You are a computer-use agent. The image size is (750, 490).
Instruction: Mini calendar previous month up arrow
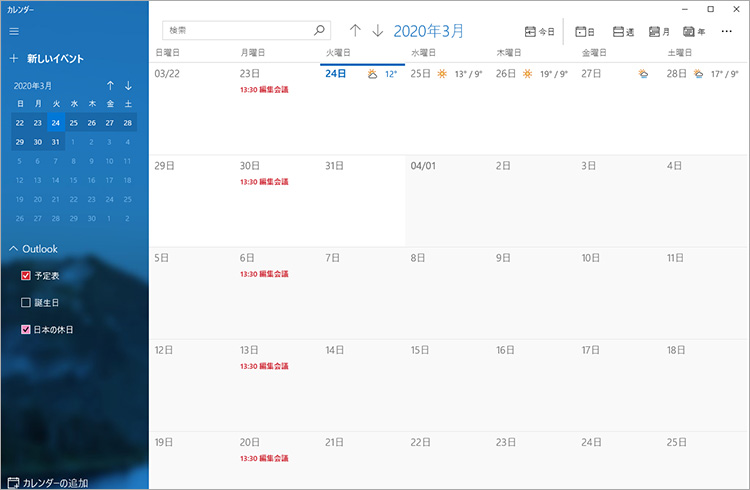110,86
